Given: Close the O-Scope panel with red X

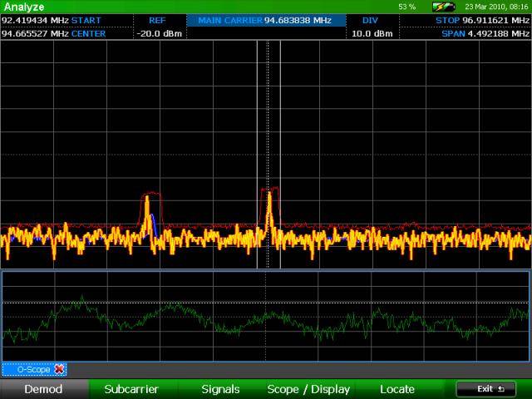Looking at the screenshot, I should pyautogui.click(x=59, y=369).
